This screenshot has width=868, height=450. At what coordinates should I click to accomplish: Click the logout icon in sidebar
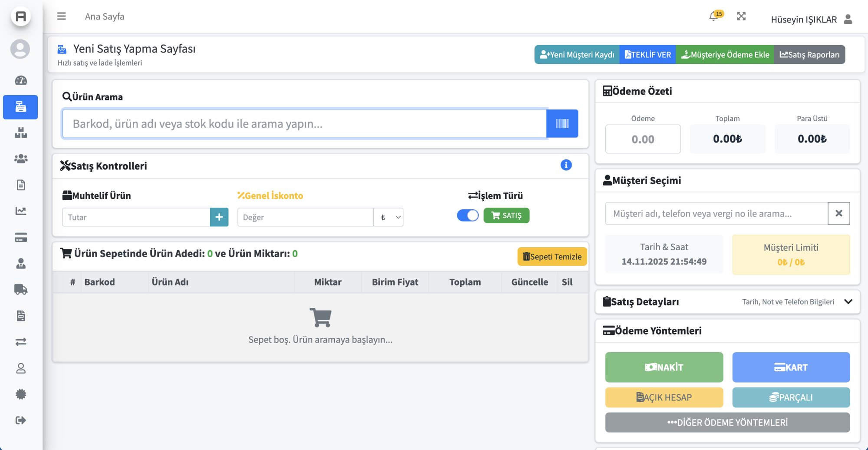21,420
